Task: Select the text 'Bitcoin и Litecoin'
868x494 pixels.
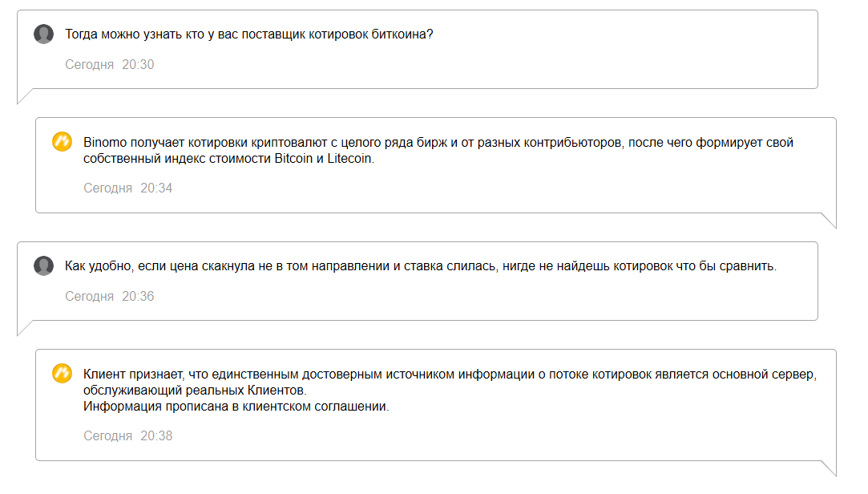Action: click(x=323, y=159)
